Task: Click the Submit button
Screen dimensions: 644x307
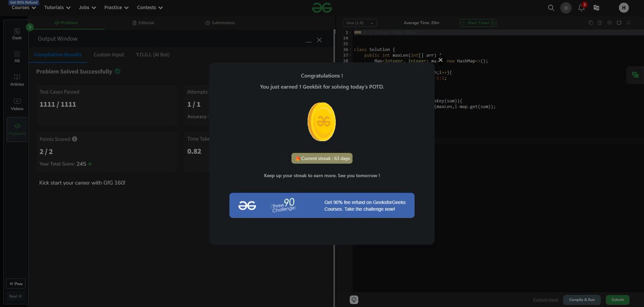Action: click(618, 300)
